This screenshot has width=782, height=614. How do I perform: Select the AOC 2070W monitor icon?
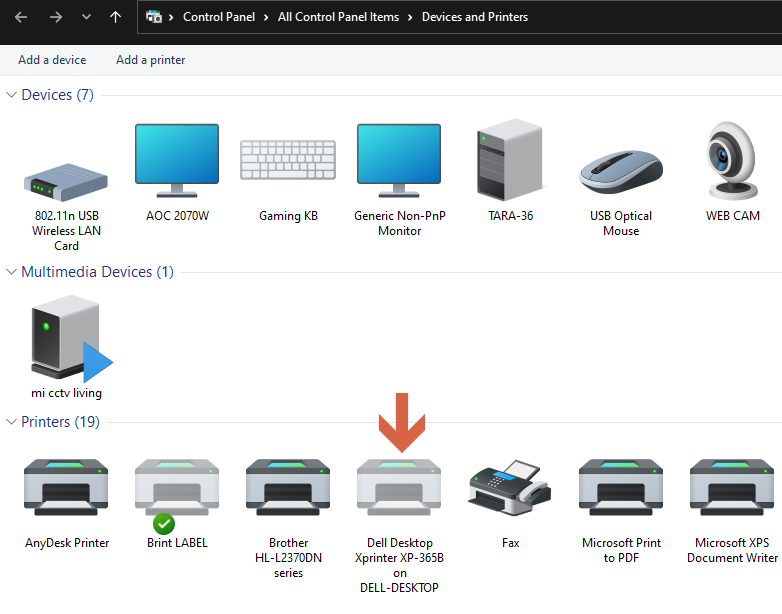[x=177, y=161]
